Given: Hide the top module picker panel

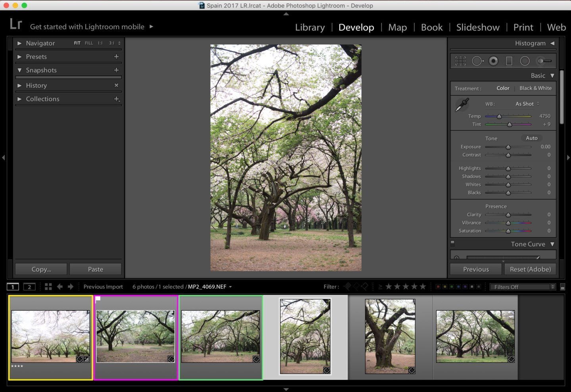Looking at the screenshot, I should 286,14.
